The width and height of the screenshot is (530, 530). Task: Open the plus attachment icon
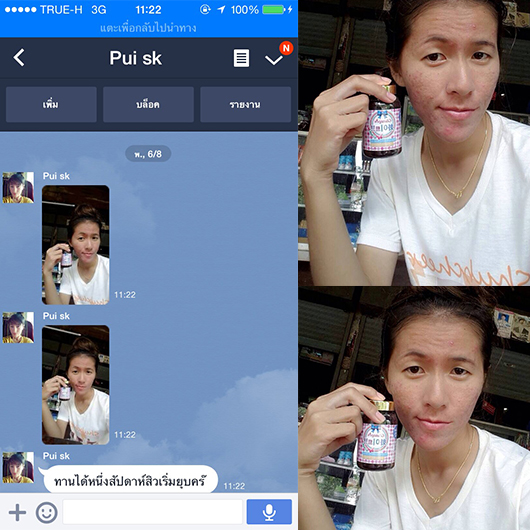17,512
